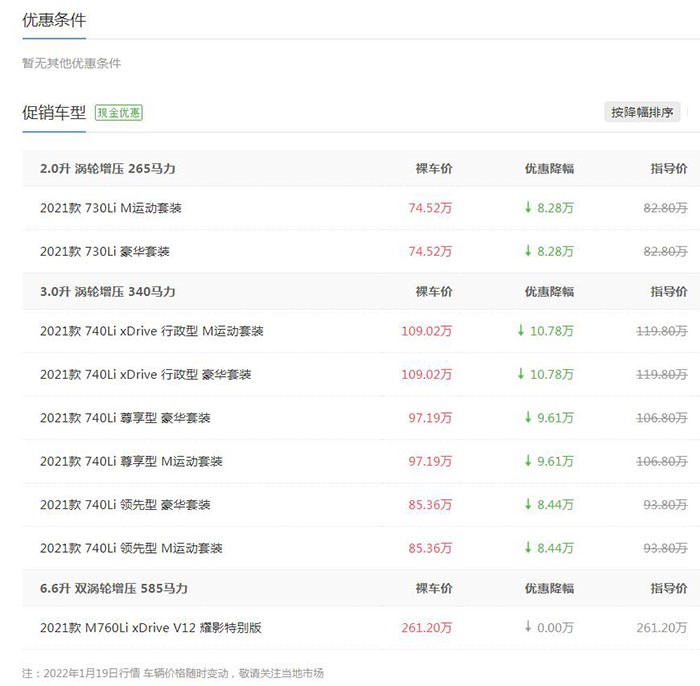
Task: Open 740Li xDrive 行政型 豪华套装
Action: point(146,374)
